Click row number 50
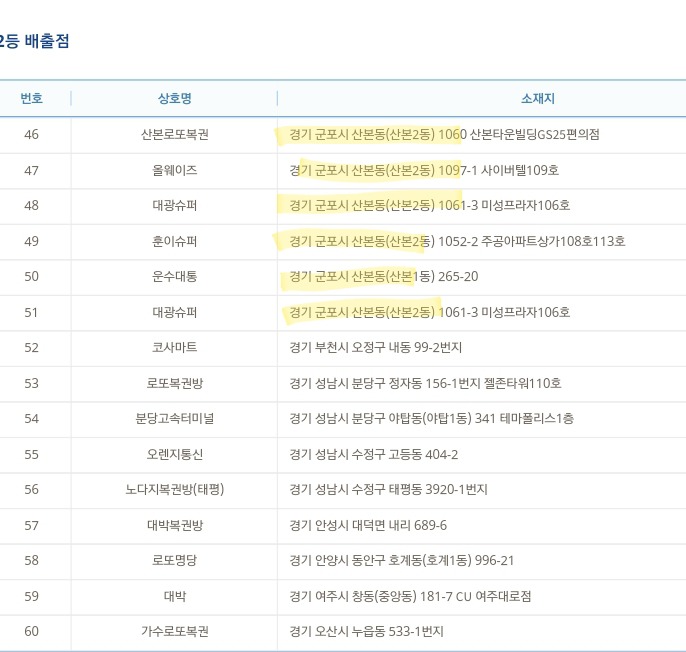The image size is (686, 652). (x=32, y=277)
